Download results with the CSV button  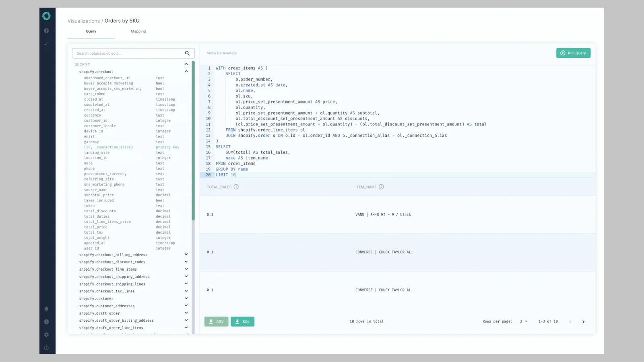pyautogui.click(x=216, y=322)
